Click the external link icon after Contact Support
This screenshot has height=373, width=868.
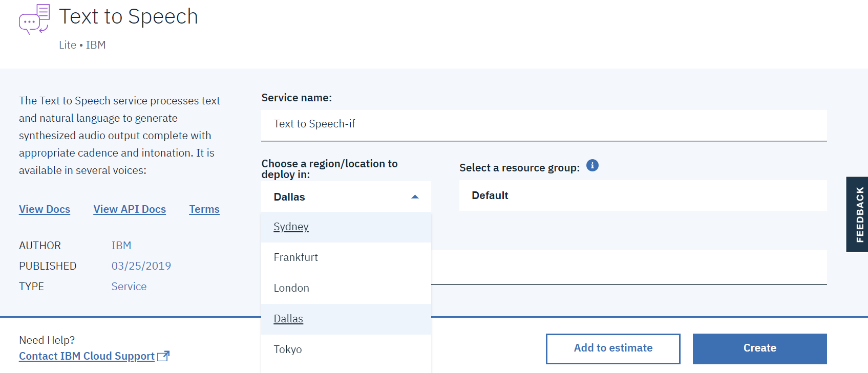coord(163,356)
